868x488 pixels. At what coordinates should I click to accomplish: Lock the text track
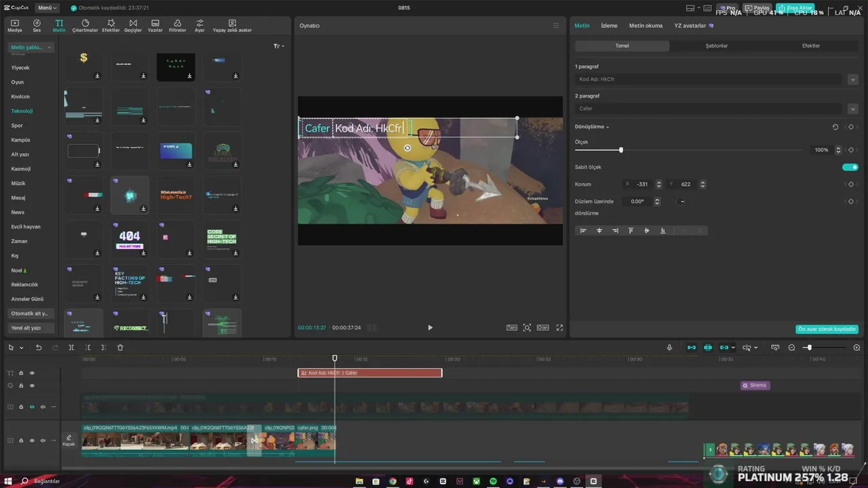[x=21, y=373]
